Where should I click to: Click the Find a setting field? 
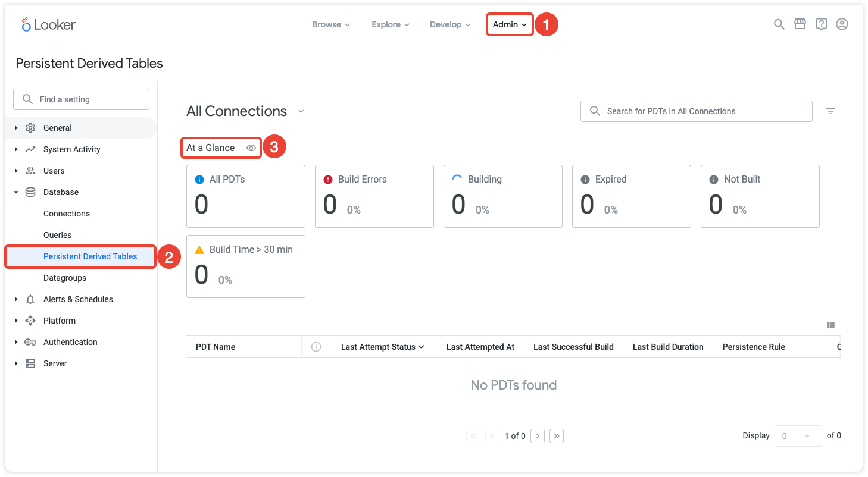coord(82,99)
